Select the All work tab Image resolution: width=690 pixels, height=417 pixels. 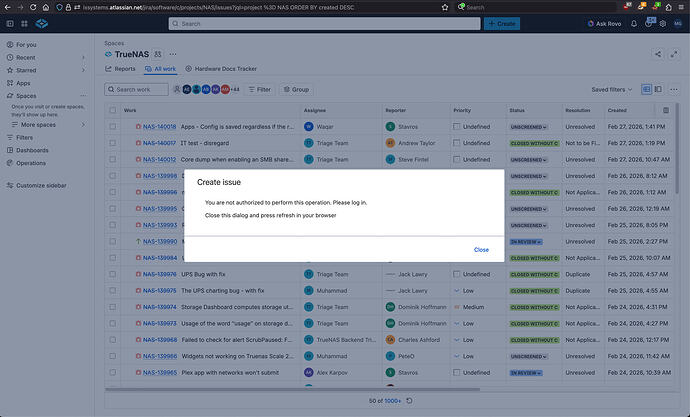tap(160, 69)
